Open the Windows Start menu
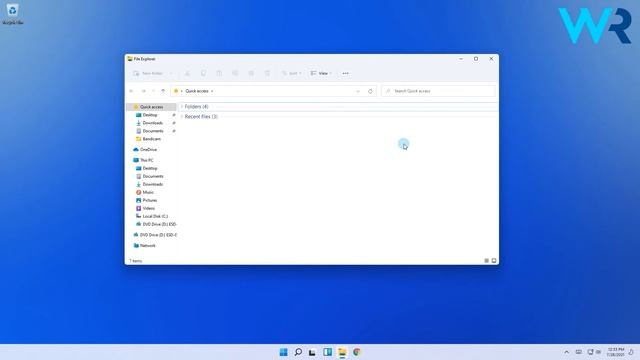Image resolution: width=640 pixels, height=360 pixels. pyautogui.click(x=284, y=352)
